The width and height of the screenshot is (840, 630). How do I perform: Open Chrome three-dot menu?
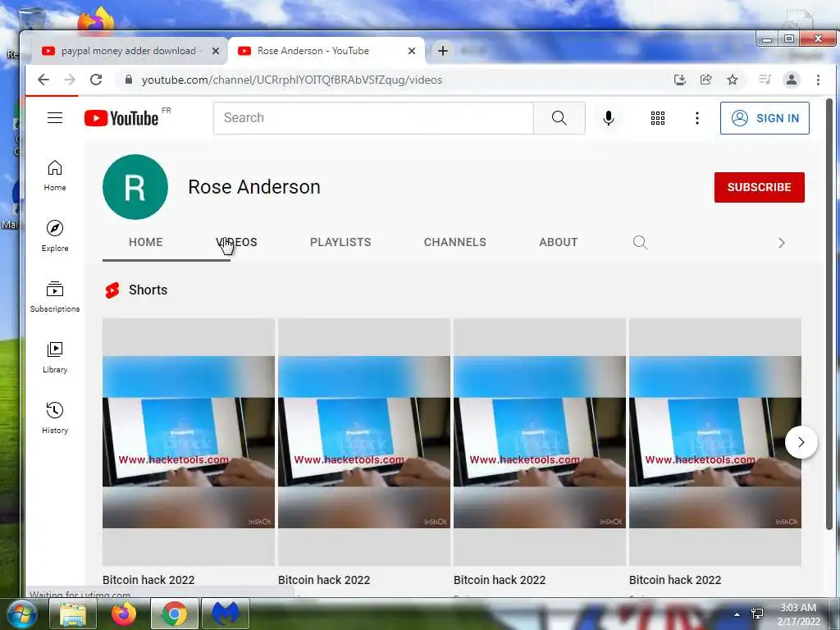click(818, 80)
